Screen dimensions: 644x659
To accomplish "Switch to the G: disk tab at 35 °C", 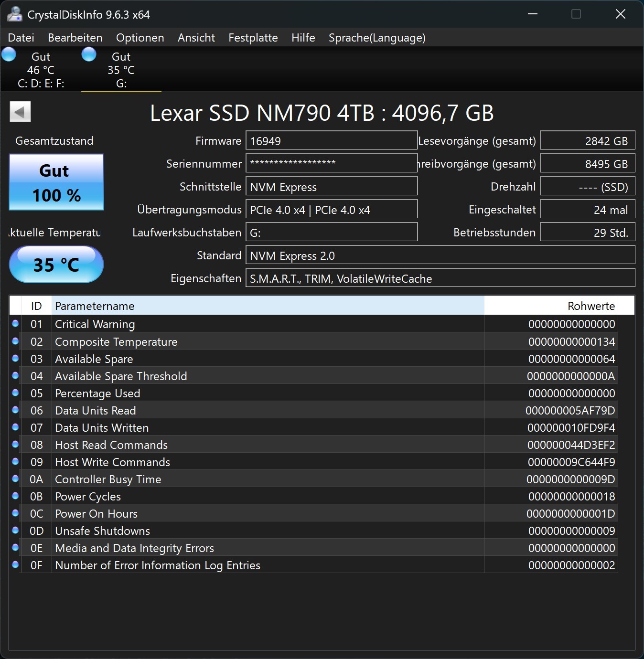I will click(121, 70).
